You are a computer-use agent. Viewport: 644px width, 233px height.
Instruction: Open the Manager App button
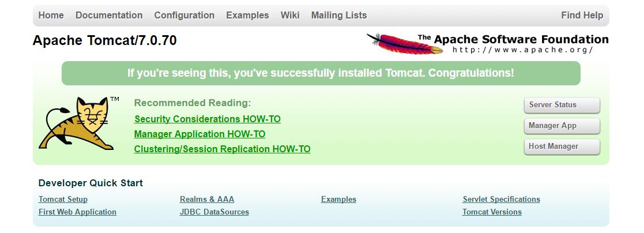click(562, 126)
